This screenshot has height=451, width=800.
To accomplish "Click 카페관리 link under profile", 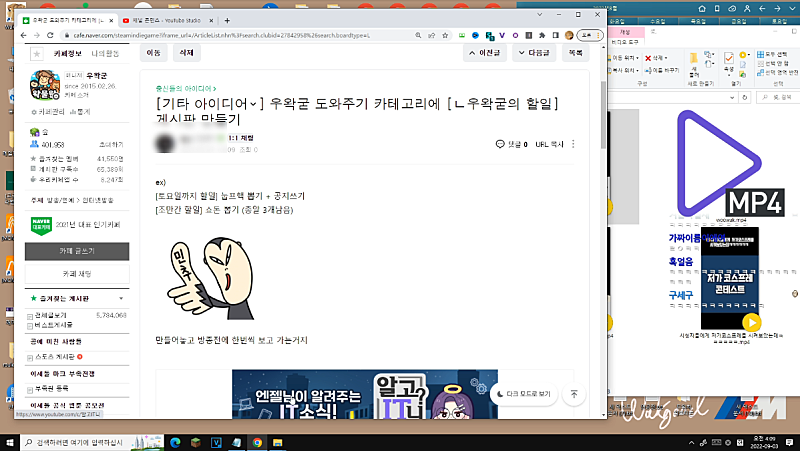I will click(47, 112).
